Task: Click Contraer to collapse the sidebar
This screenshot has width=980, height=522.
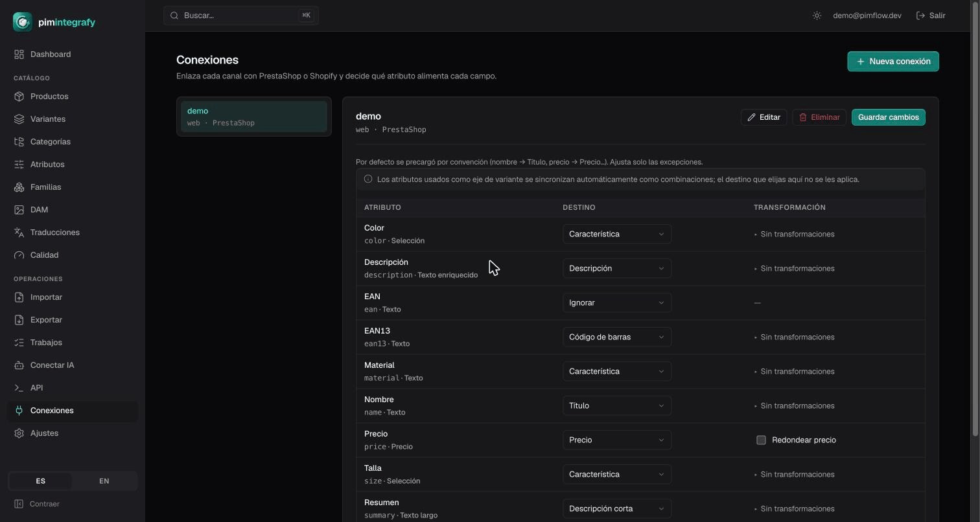Action: click(38, 504)
